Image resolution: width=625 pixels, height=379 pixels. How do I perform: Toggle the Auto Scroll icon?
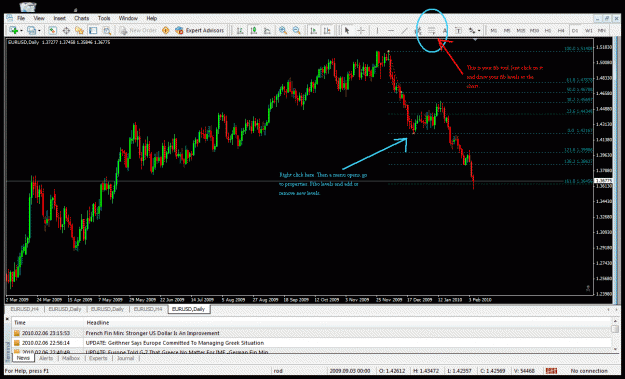tap(314, 30)
